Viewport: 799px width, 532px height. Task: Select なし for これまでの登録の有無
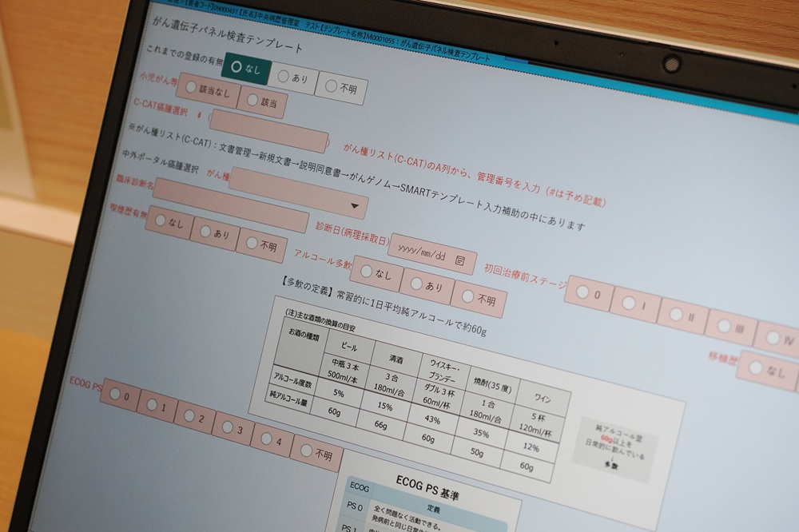tap(244, 69)
